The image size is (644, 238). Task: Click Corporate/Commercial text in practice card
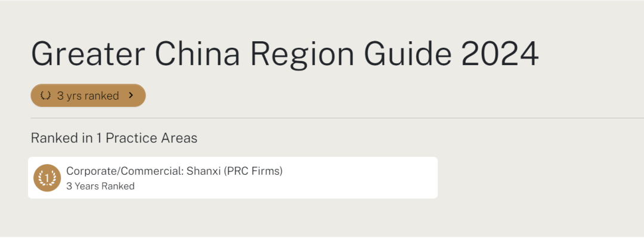point(125,171)
